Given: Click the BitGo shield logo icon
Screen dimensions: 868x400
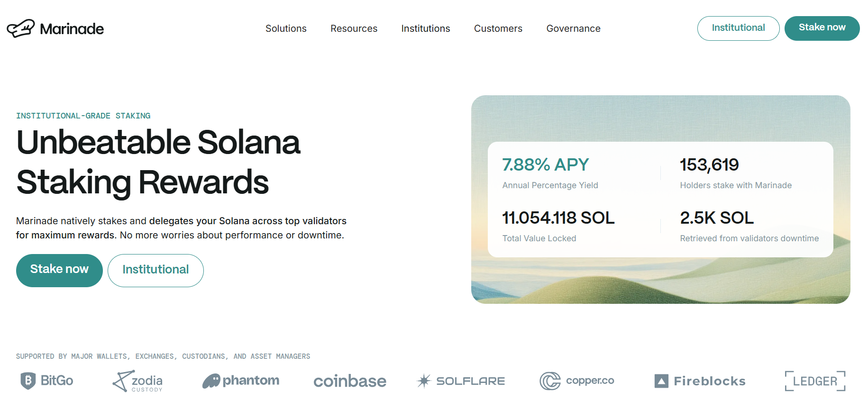Looking at the screenshot, I should (x=28, y=381).
